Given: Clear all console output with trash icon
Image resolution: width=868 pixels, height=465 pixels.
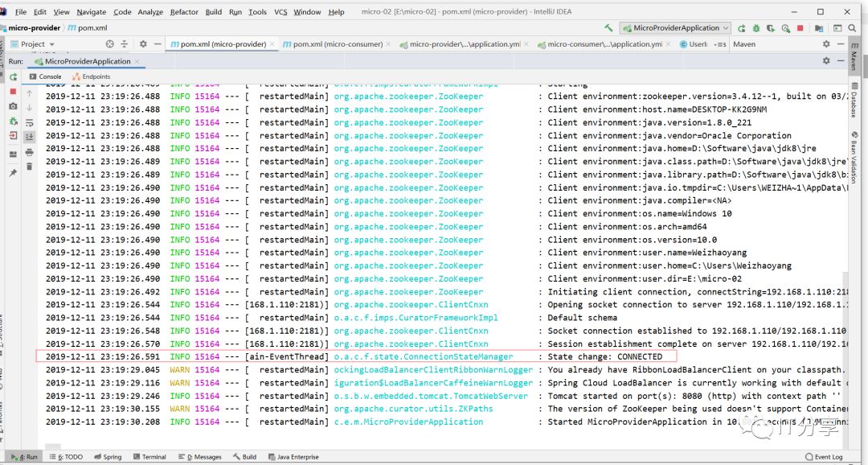Looking at the screenshot, I should pyautogui.click(x=30, y=167).
